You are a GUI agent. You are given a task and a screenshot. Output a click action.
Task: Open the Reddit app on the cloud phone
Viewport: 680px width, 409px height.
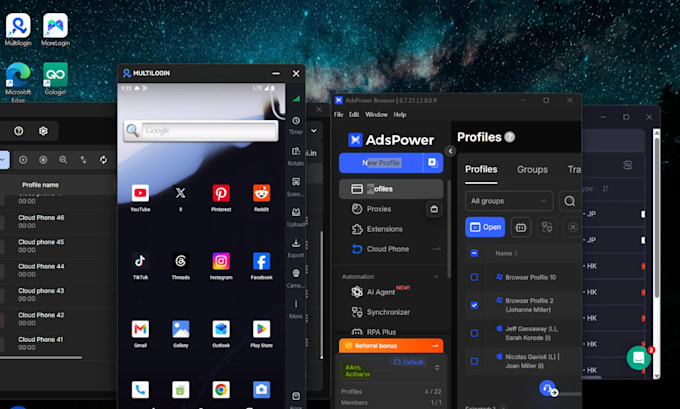[x=262, y=197]
